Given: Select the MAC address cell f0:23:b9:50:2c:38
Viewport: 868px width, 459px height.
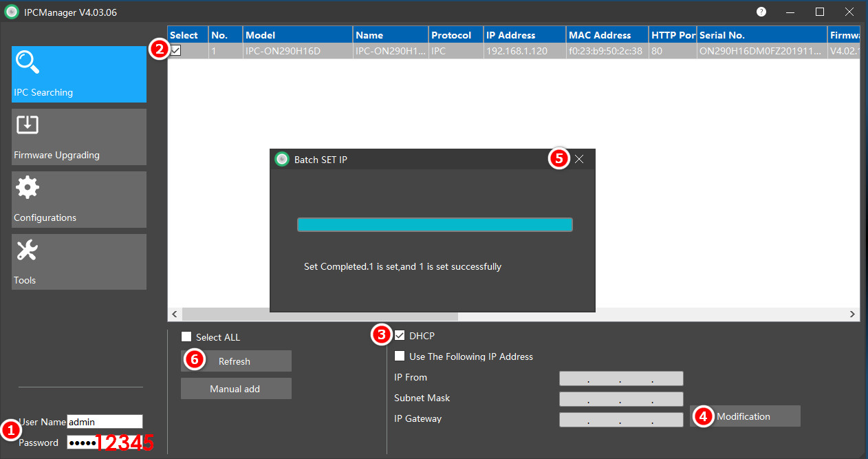Looking at the screenshot, I should click(607, 51).
